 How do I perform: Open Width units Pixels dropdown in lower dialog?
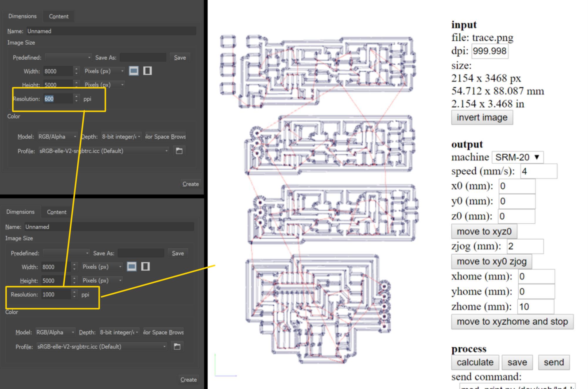[x=102, y=267]
